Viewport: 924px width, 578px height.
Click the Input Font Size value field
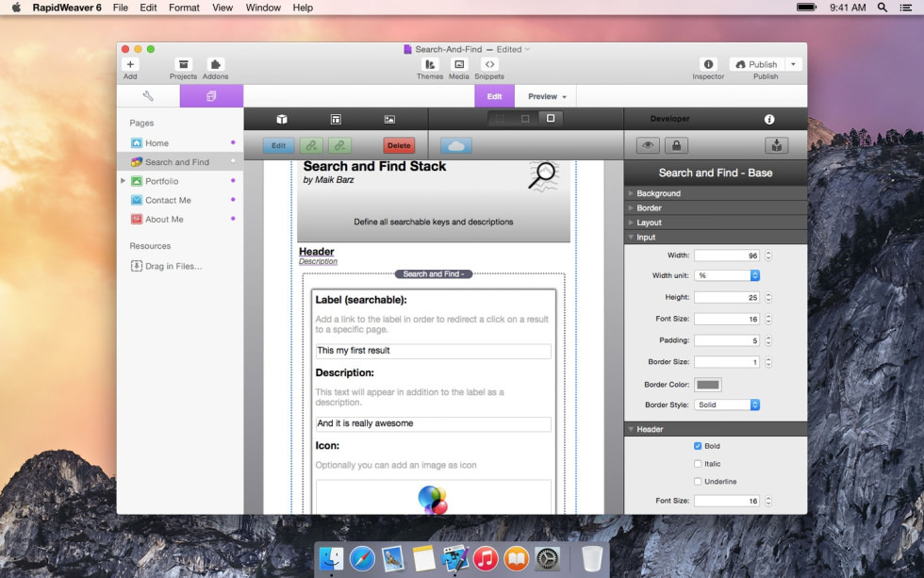pos(727,319)
